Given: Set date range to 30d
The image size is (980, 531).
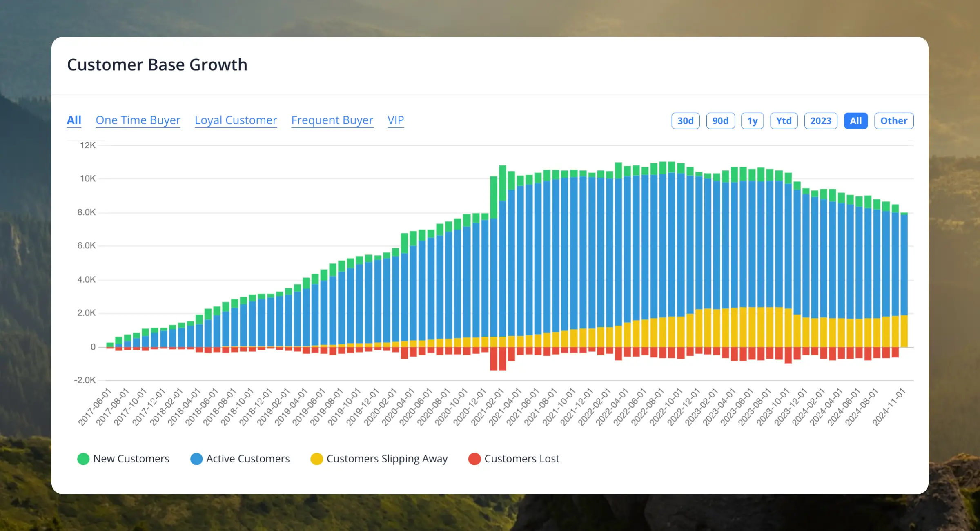Looking at the screenshot, I should [x=686, y=121].
